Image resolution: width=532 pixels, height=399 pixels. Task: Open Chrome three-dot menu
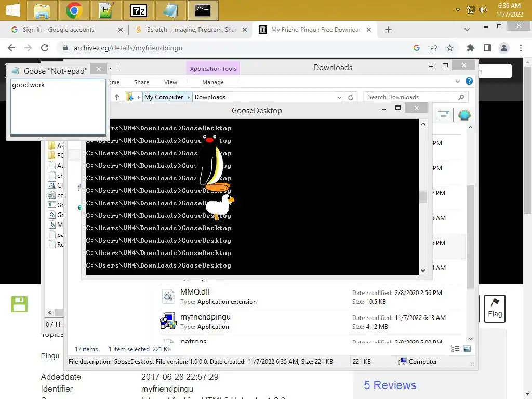[521, 48]
